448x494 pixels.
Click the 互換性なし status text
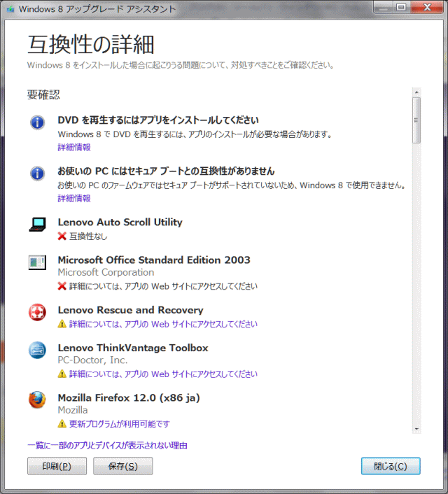88,237
